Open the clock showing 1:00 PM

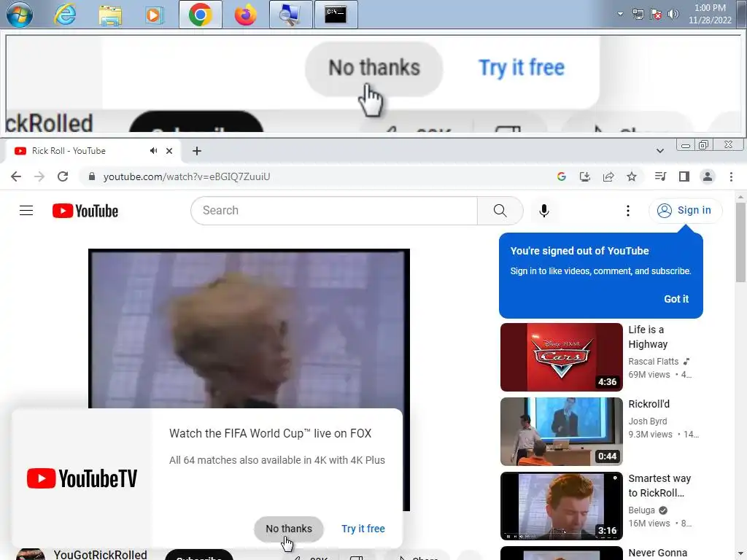pos(709,14)
